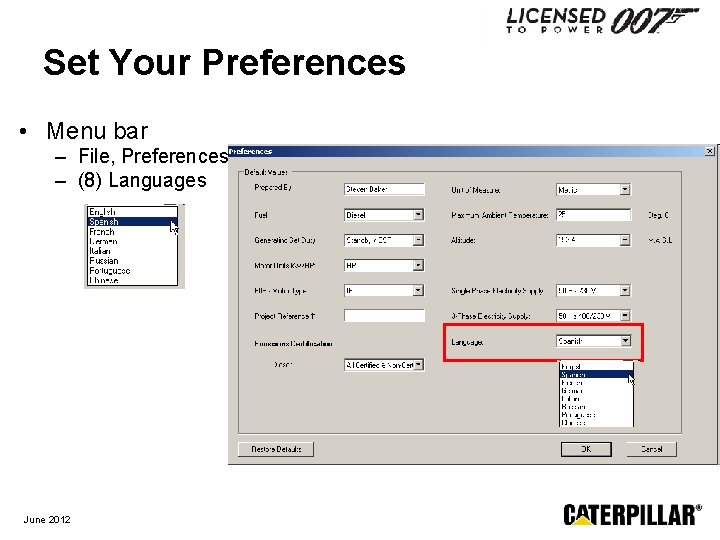Choose German in the dialog language list
The width and height of the screenshot is (720, 540).
596,391
